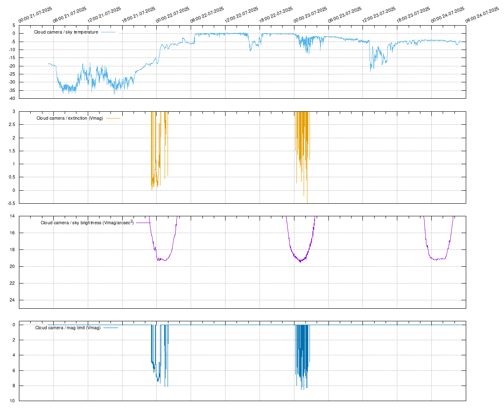Screen dimensions: 504x420
Task: Select the 'Cloud camera / extinction (Vmag)' legend label
Action: [x=70, y=118]
